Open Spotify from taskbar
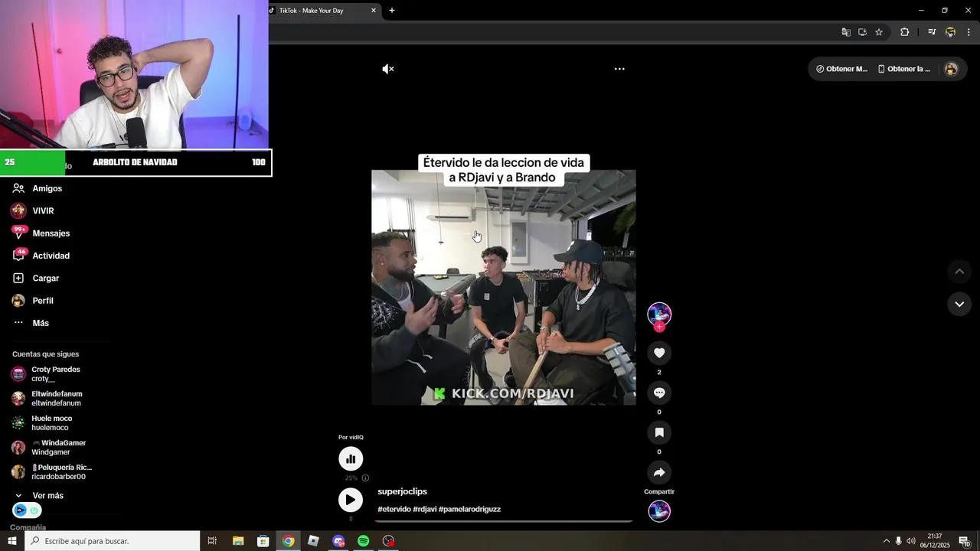This screenshot has width=980, height=551. click(364, 541)
